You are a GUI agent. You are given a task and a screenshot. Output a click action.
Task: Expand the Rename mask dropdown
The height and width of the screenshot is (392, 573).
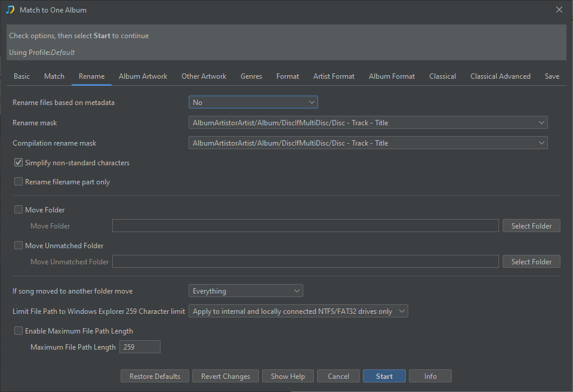(368, 123)
